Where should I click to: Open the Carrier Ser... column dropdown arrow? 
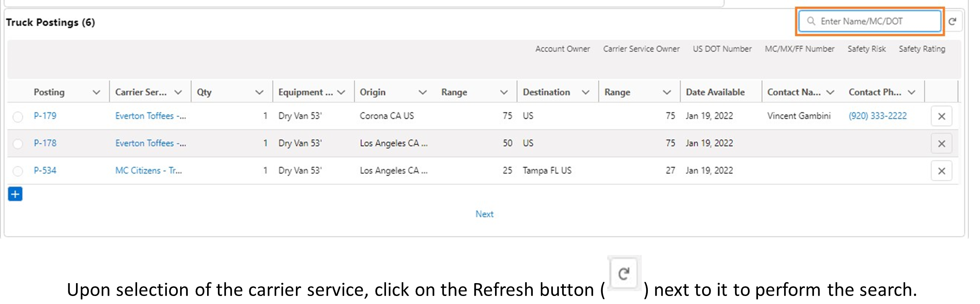[178, 92]
